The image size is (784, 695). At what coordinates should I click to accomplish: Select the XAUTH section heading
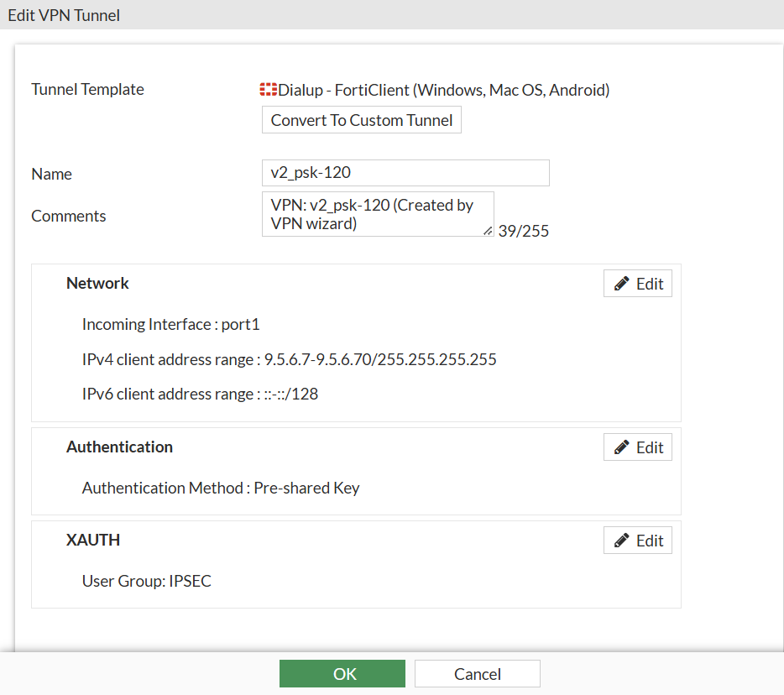click(93, 541)
